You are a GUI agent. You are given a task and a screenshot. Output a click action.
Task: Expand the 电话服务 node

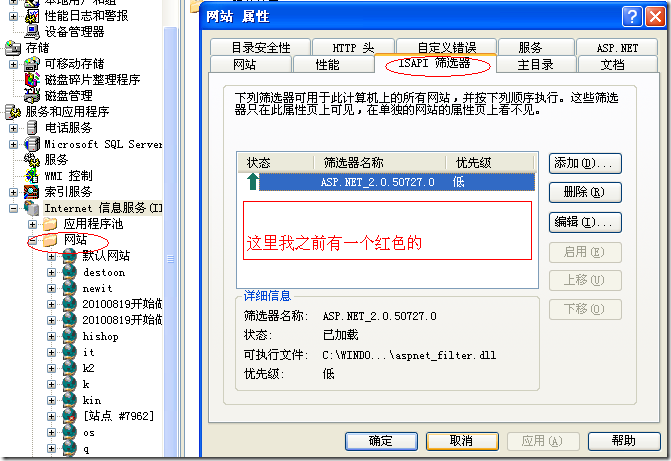[13, 128]
